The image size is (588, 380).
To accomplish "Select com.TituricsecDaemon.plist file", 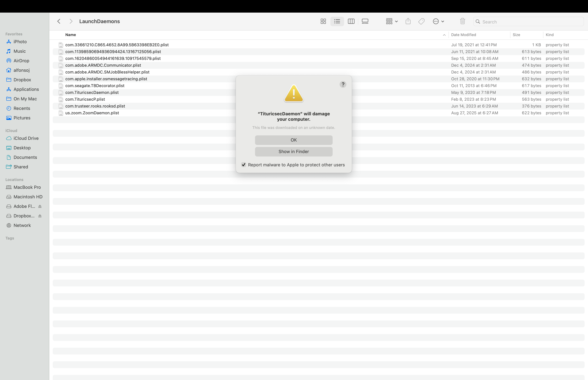I will (x=92, y=93).
